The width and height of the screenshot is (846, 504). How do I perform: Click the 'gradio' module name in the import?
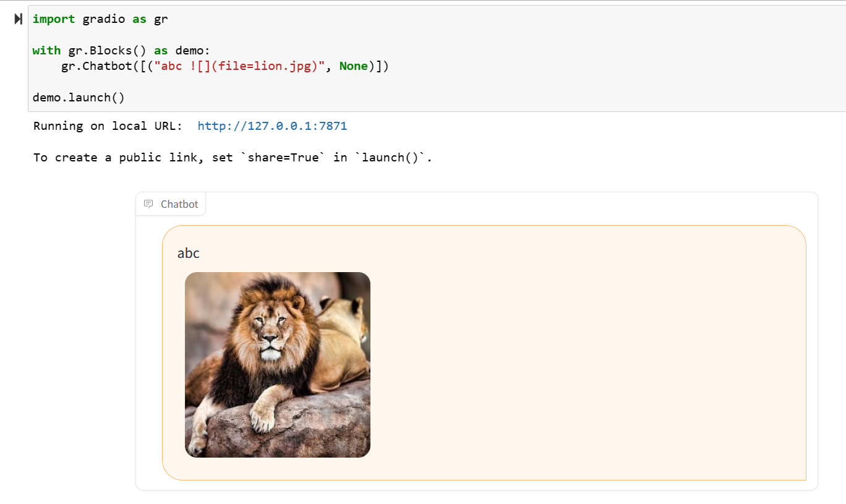(x=103, y=19)
